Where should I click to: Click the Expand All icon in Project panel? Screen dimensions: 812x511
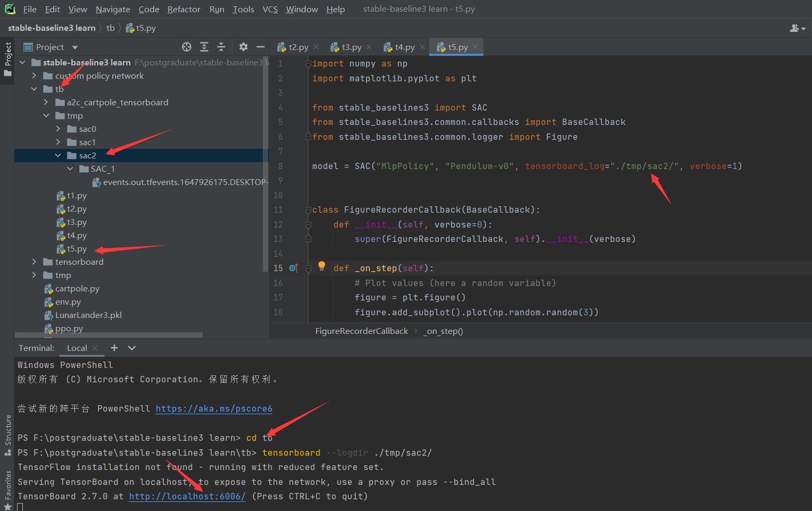pyautogui.click(x=204, y=47)
